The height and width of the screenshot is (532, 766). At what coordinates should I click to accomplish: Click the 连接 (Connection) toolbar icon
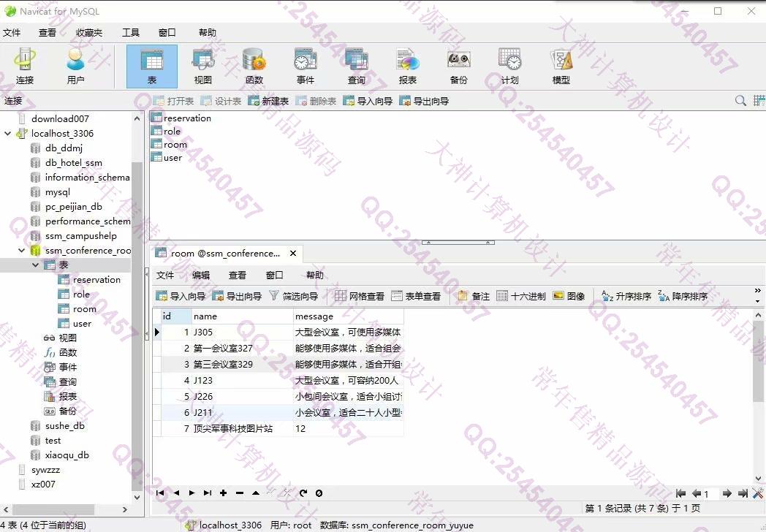coord(25,66)
